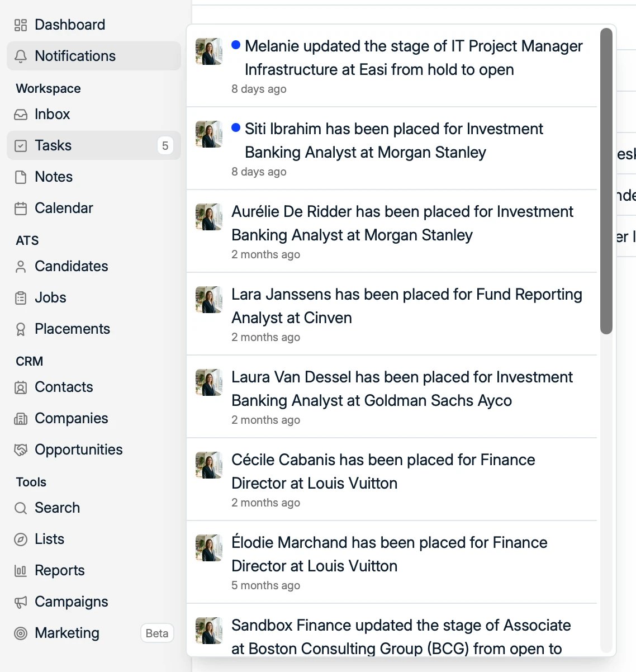Open Lara Janssens Cinven placement notification
This screenshot has height=672, width=636.
(392, 314)
